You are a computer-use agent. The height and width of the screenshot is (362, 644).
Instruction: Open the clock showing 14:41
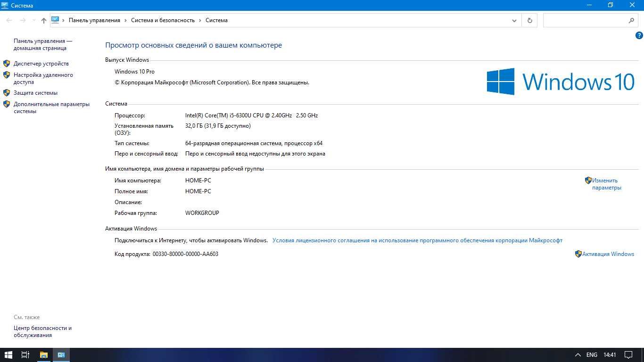[610, 355]
